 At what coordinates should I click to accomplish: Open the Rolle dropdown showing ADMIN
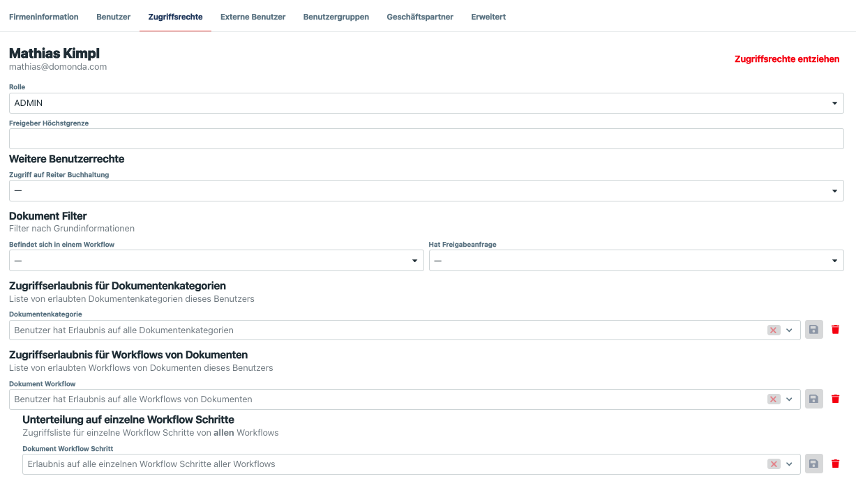[x=426, y=103]
